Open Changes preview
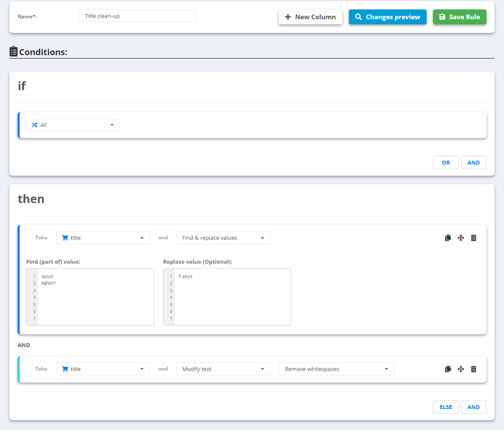The width and height of the screenshot is (504, 430). (388, 17)
